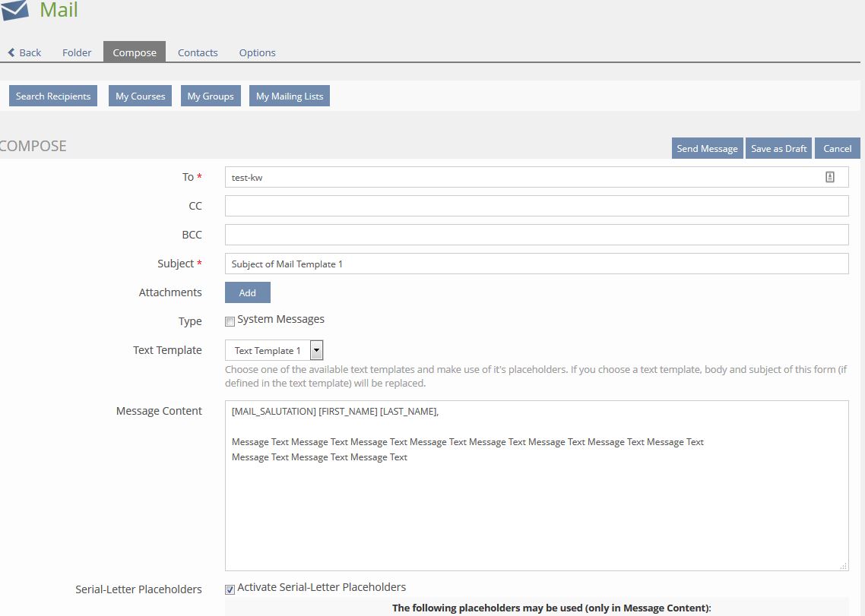Open the Contacts tab
865x616 pixels.
pyautogui.click(x=198, y=52)
